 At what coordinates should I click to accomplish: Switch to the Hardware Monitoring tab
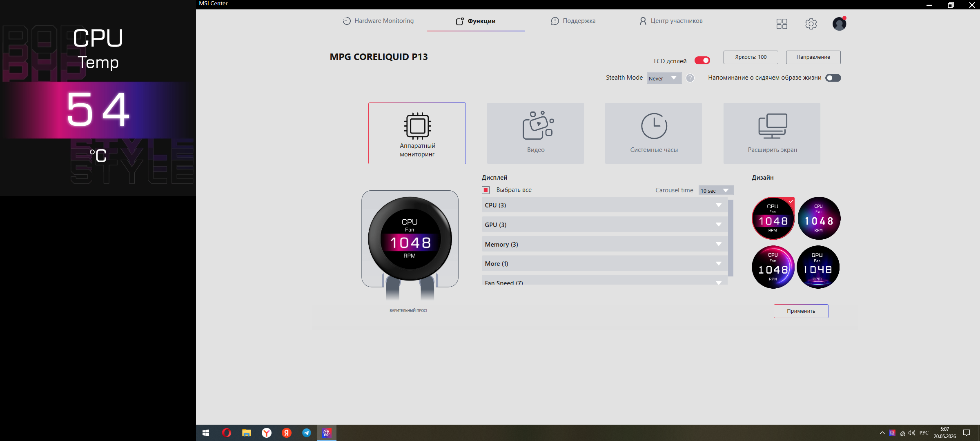point(378,21)
